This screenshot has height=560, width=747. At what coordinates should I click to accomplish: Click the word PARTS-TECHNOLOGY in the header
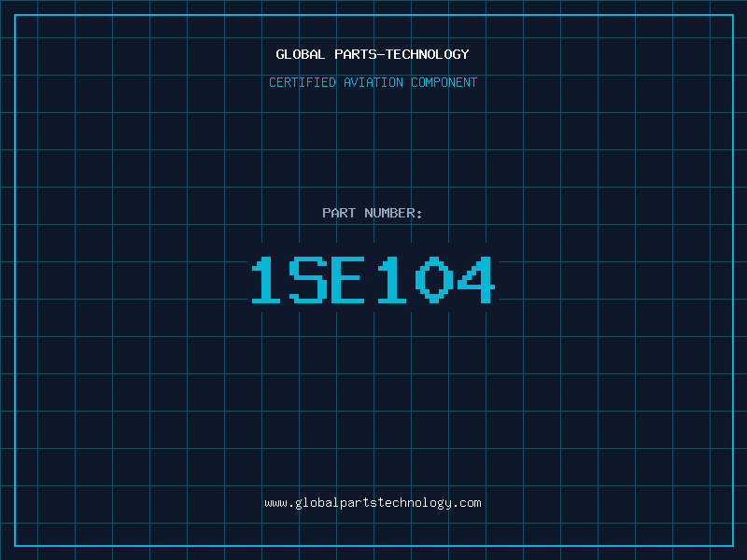pos(402,55)
